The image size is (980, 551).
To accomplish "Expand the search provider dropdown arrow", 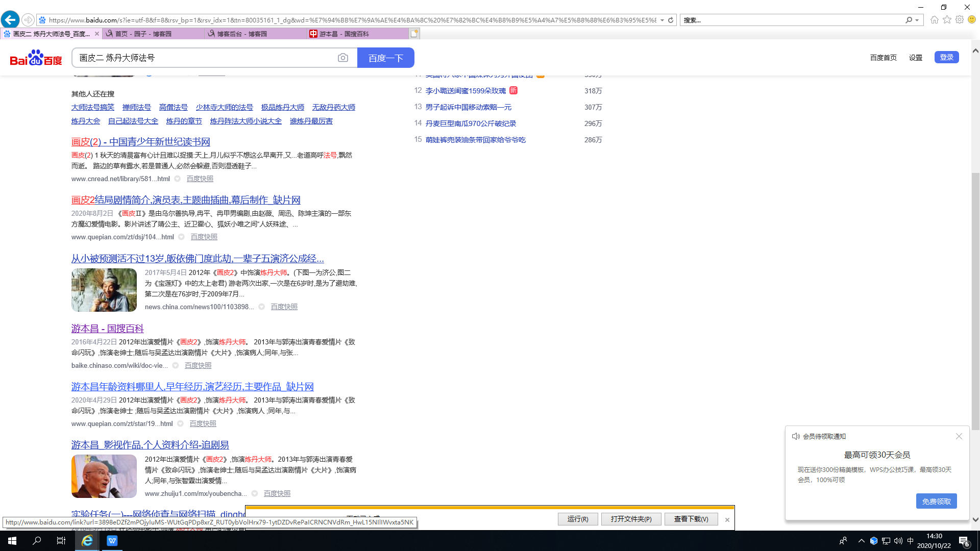I will [917, 20].
